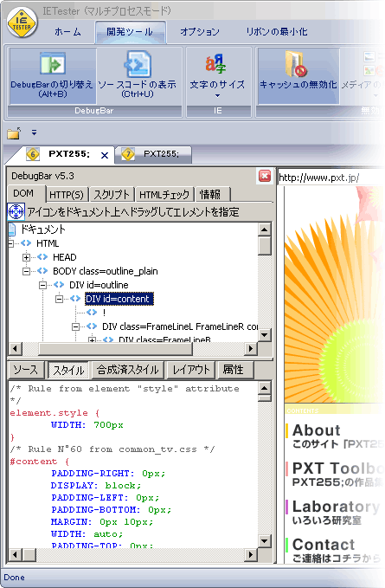Open the PXT Toolbox link

click(337, 468)
